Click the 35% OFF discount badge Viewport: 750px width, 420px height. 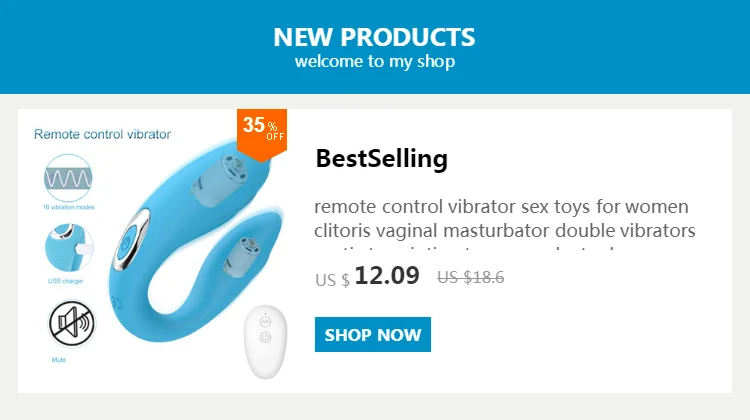(x=262, y=134)
